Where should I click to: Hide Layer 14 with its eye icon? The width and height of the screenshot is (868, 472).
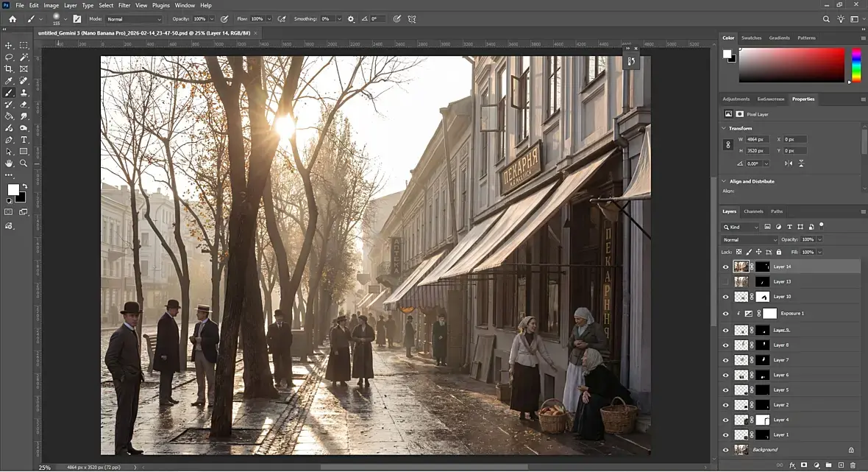725,267
